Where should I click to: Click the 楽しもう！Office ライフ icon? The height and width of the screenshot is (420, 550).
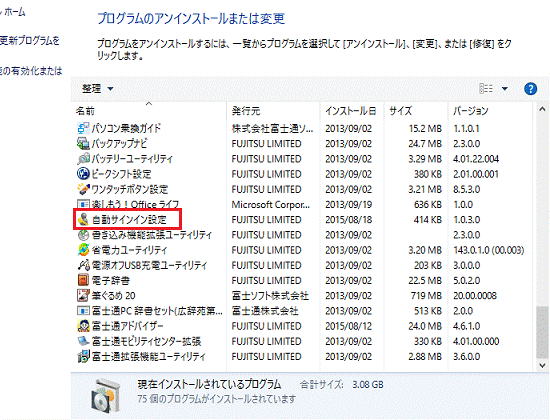click(83, 204)
